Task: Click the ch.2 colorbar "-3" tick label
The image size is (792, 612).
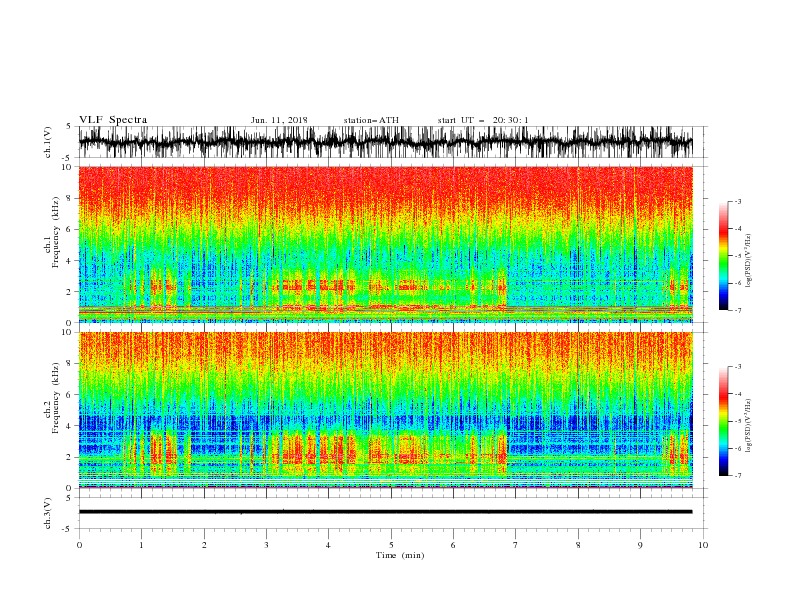Action: [x=738, y=367]
